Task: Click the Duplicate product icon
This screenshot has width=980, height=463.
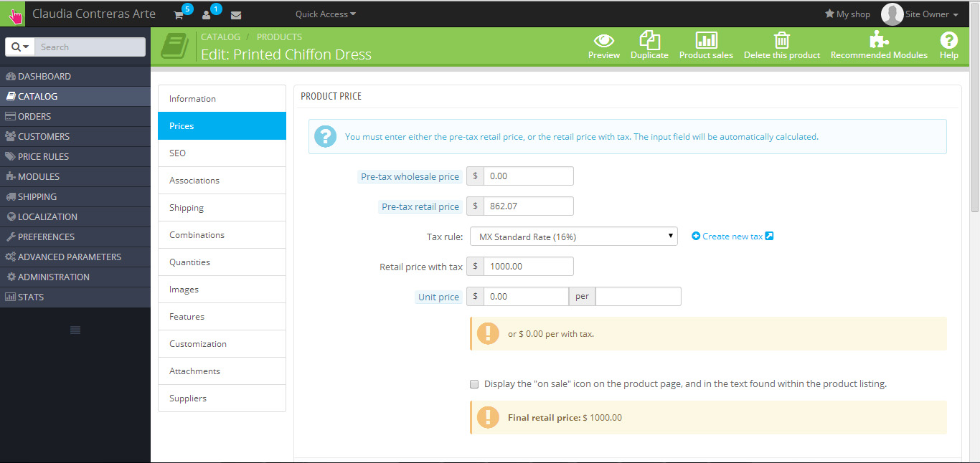Action: tap(649, 39)
